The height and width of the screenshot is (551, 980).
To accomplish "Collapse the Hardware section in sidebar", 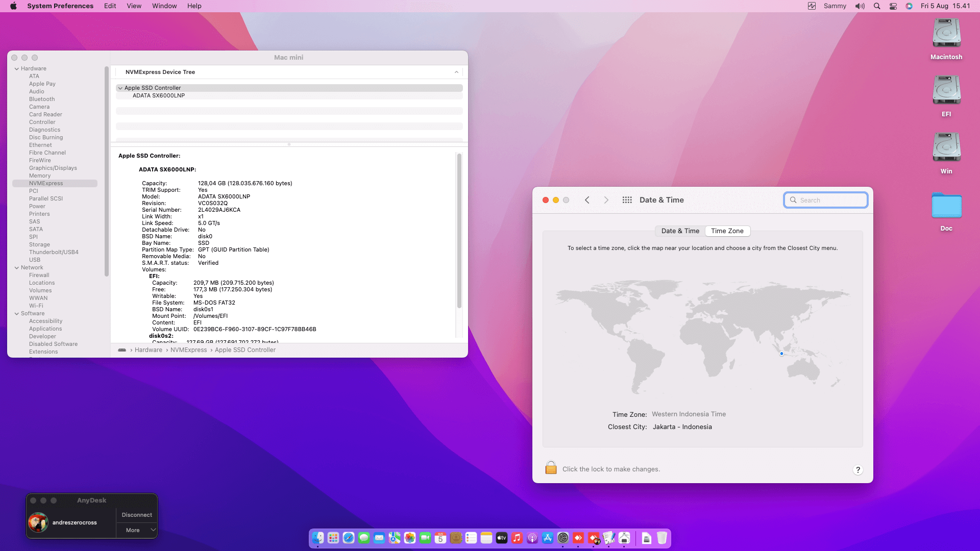I will (x=17, y=68).
